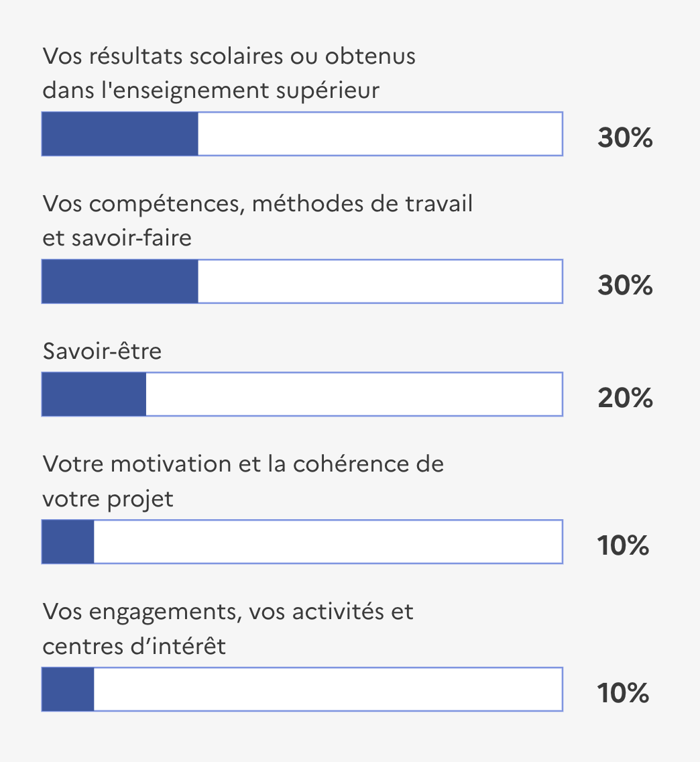The height and width of the screenshot is (762, 700).
Task: Click the 10% value for motivation
Action: pyautogui.click(x=624, y=545)
